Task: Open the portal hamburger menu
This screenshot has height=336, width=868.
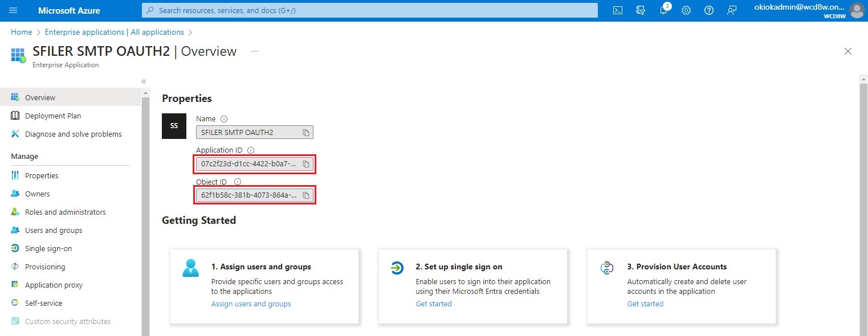Action: pyautogui.click(x=14, y=10)
